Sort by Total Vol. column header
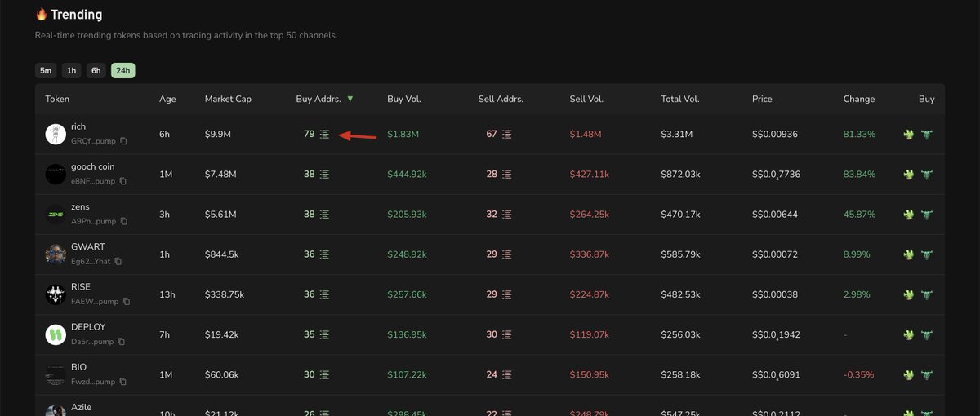The width and height of the screenshot is (980, 416). (x=680, y=99)
